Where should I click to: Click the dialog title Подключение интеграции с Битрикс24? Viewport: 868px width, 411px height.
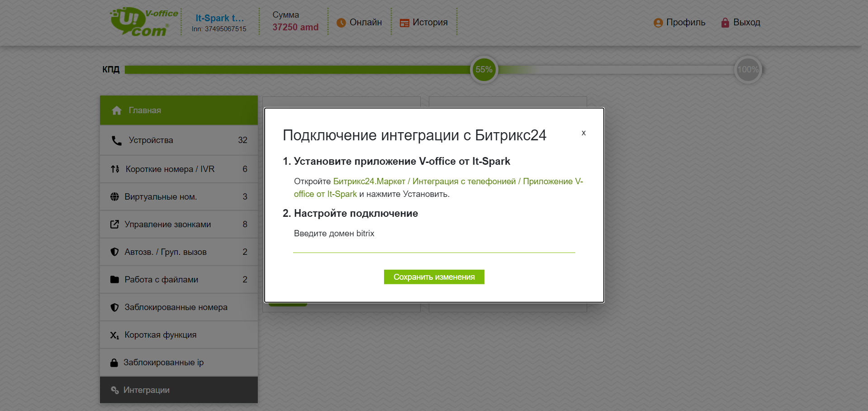tap(414, 135)
